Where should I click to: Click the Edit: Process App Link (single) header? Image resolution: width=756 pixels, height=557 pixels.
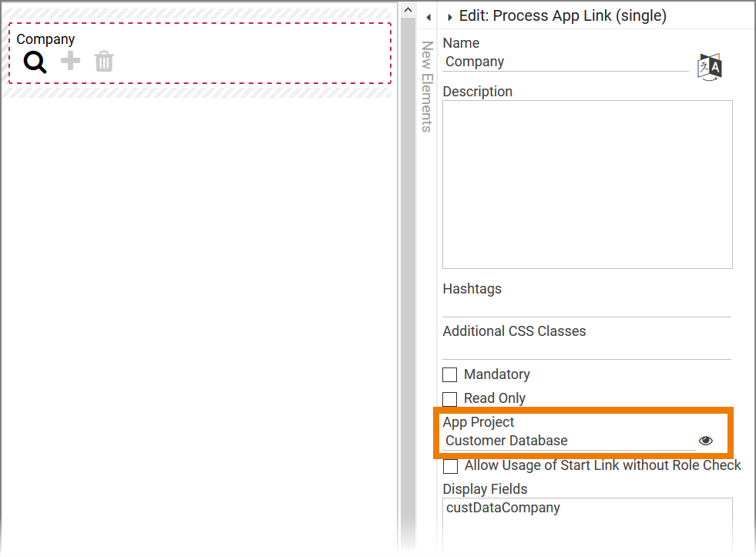(x=563, y=15)
